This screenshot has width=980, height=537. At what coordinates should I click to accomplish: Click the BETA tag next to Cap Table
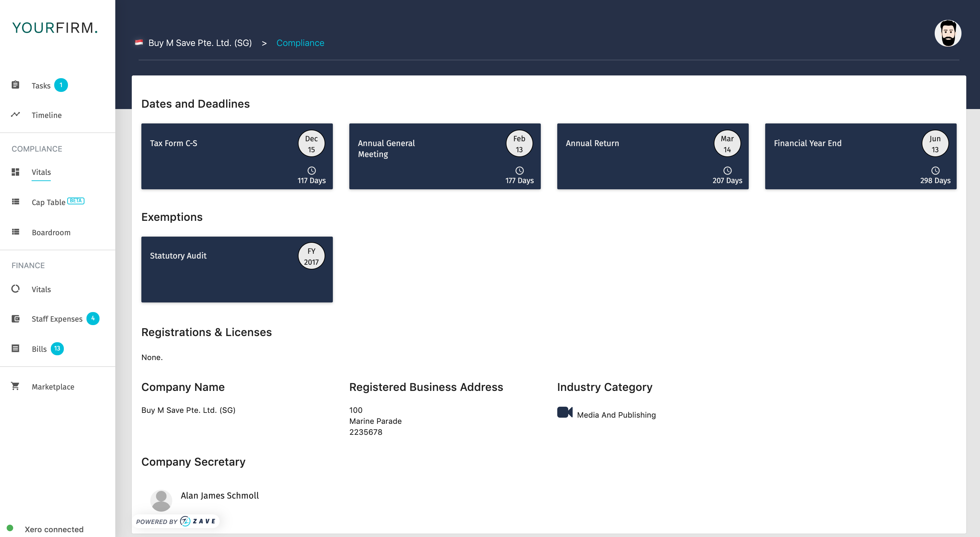tap(76, 200)
